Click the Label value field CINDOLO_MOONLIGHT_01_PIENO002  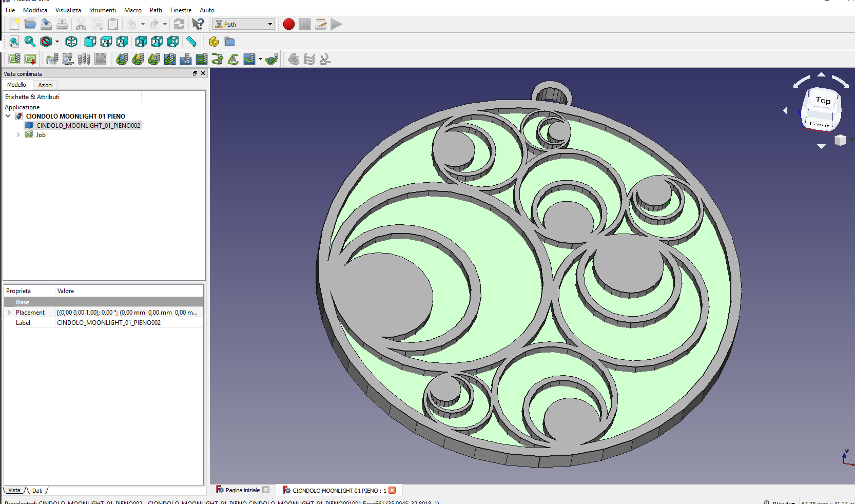tap(129, 323)
